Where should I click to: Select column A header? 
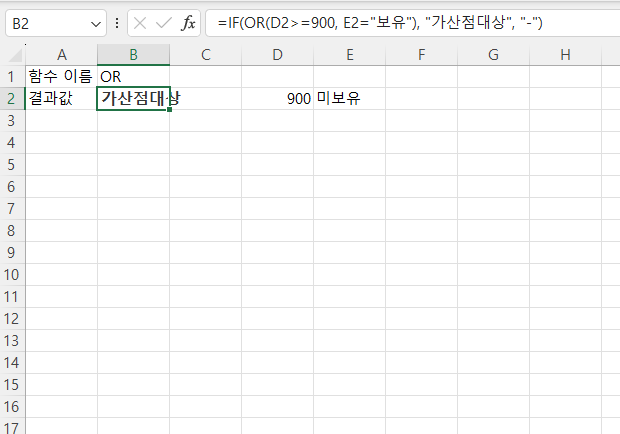61,55
